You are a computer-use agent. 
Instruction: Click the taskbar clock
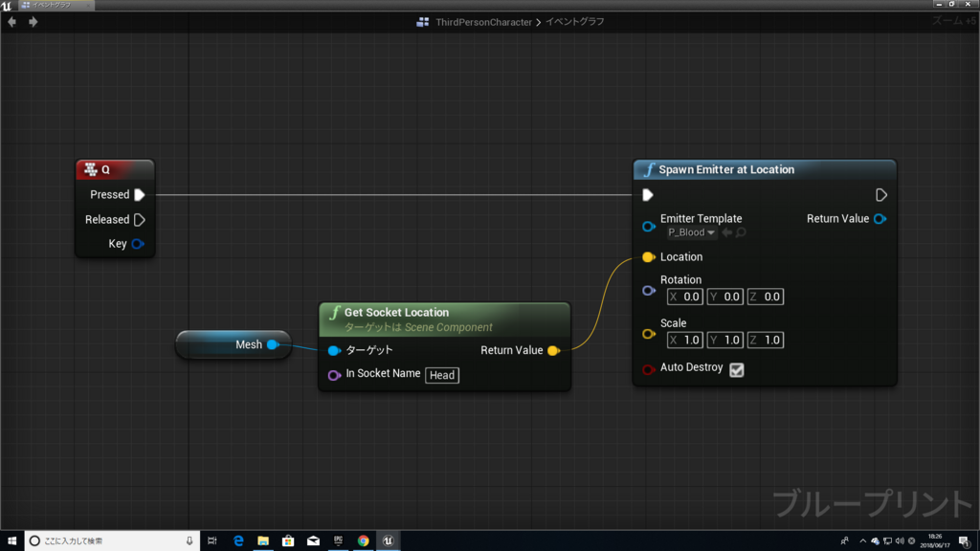tap(935, 540)
